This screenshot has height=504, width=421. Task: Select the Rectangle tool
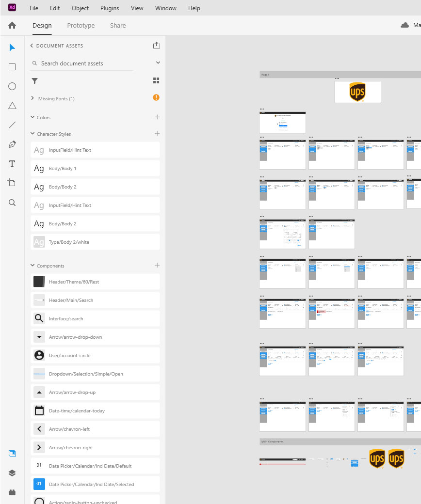click(12, 67)
